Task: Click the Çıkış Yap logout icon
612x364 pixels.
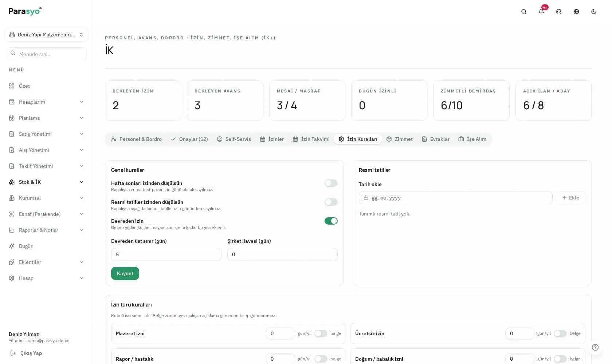Action: click(x=13, y=353)
